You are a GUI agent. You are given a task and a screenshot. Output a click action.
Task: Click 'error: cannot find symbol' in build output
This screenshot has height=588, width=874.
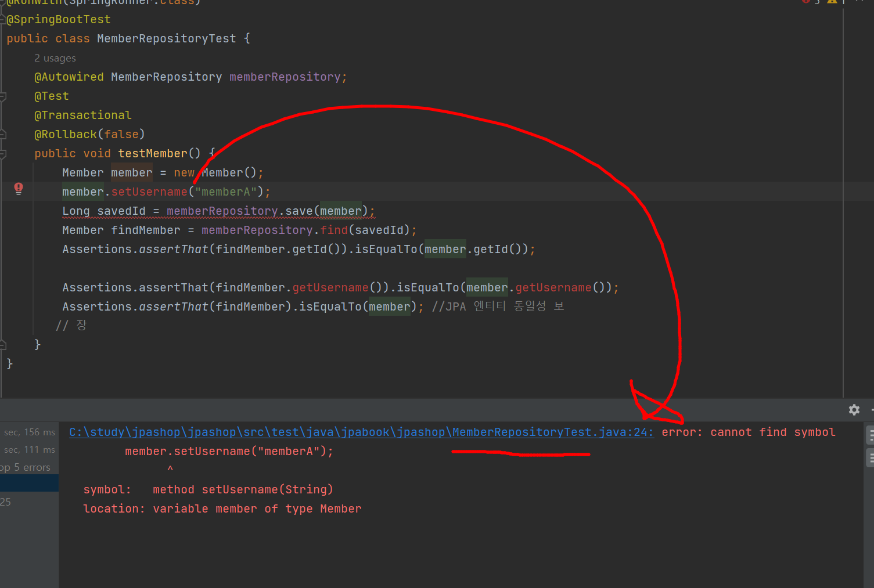[749, 432]
